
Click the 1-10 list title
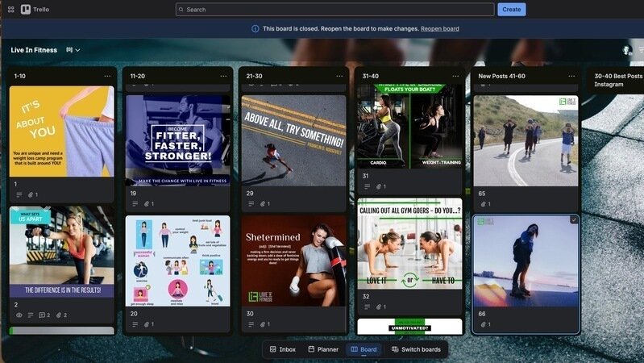pos(19,76)
